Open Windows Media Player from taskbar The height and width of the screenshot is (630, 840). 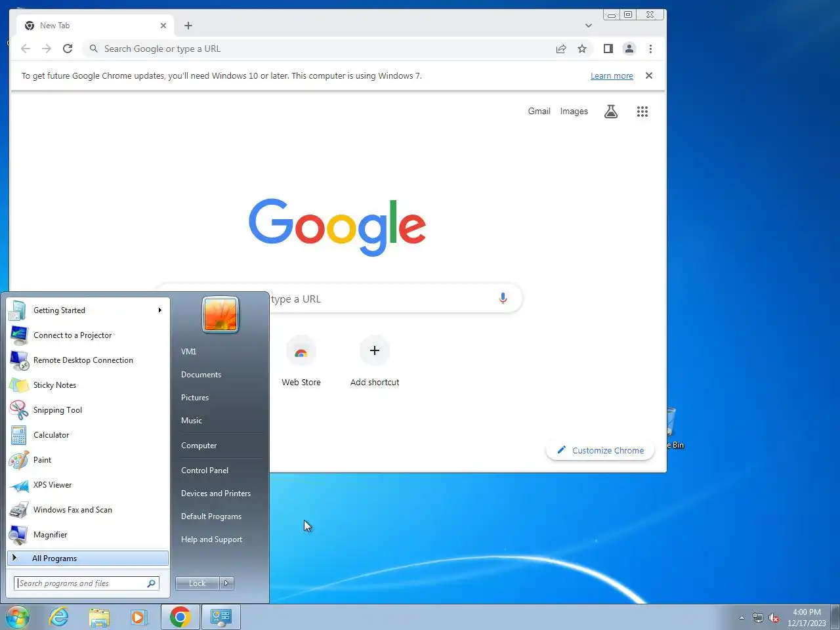[x=139, y=617]
